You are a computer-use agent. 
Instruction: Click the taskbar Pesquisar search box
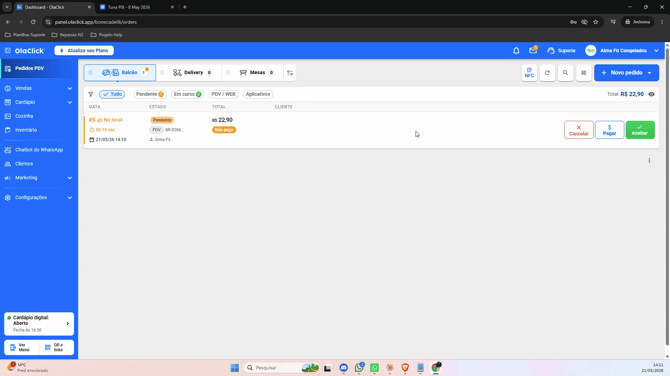[x=282, y=367]
